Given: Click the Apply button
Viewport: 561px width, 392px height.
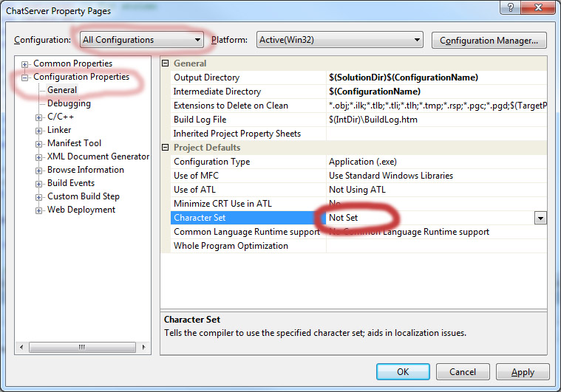Looking at the screenshot, I should 523,372.
